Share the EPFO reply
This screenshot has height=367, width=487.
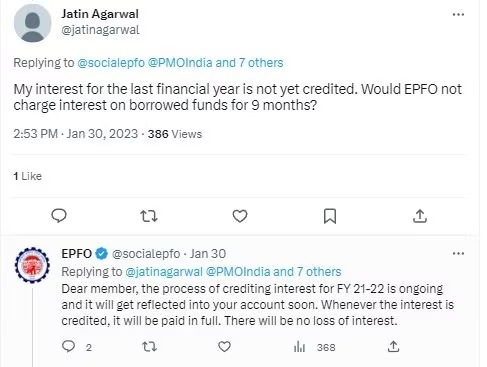pyautogui.click(x=393, y=347)
